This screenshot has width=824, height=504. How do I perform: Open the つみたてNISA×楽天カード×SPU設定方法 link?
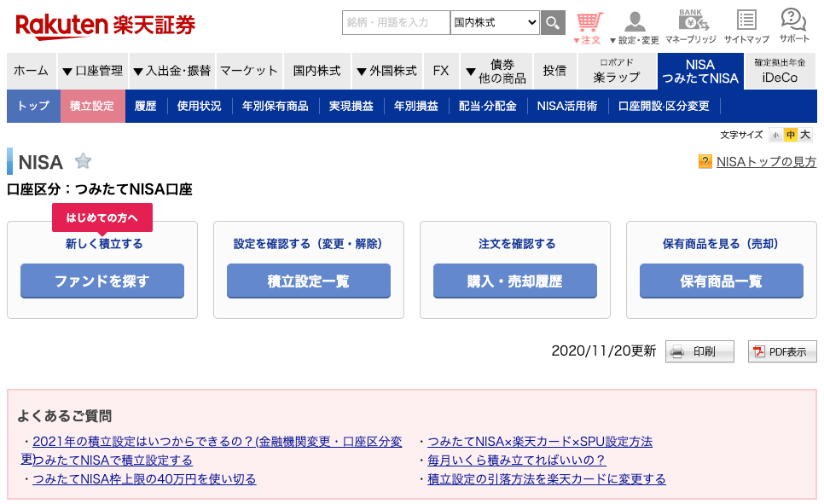click(540, 442)
